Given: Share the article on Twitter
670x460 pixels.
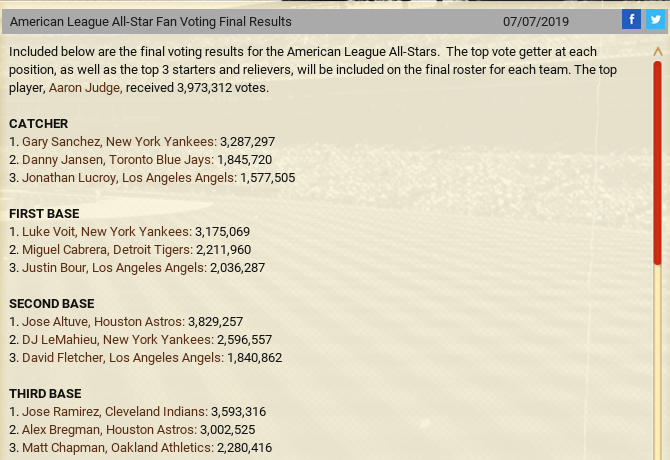Looking at the screenshot, I should tap(654, 20).
